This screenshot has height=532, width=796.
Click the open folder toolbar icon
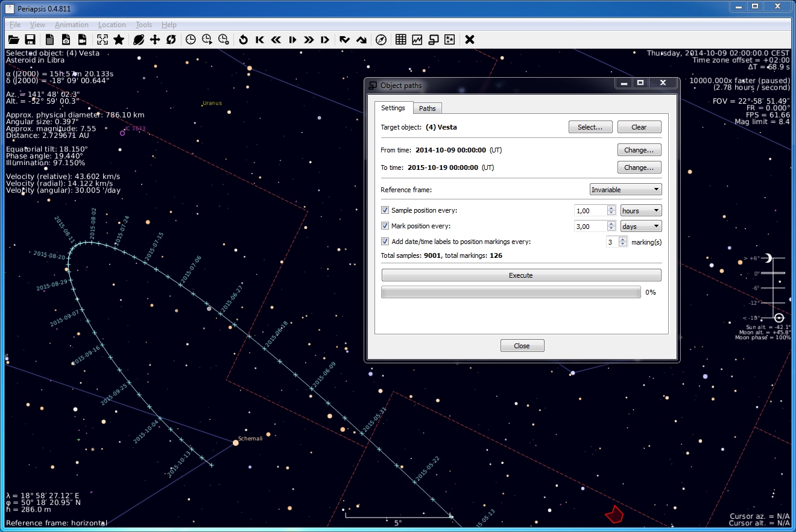click(x=13, y=40)
